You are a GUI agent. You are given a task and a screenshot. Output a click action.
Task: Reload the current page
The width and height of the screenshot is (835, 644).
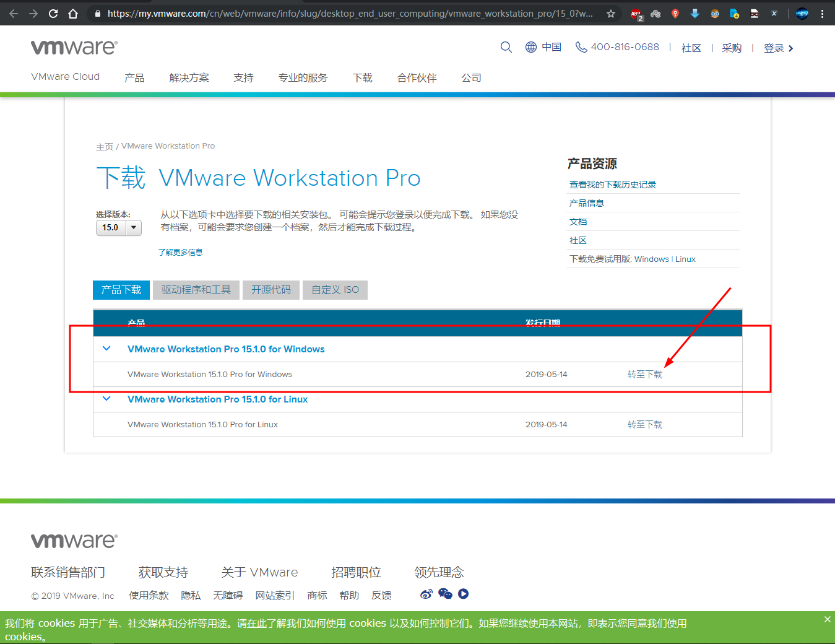coord(53,13)
